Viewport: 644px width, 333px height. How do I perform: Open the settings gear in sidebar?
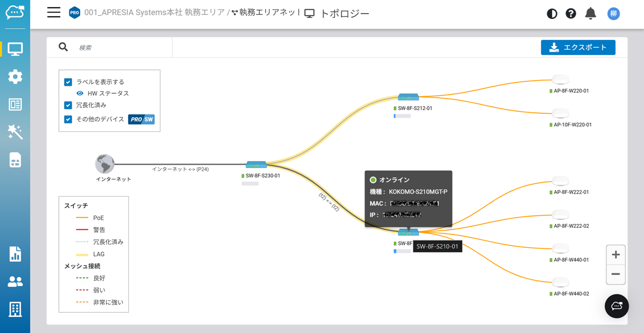pyautogui.click(x=15, y=77)
